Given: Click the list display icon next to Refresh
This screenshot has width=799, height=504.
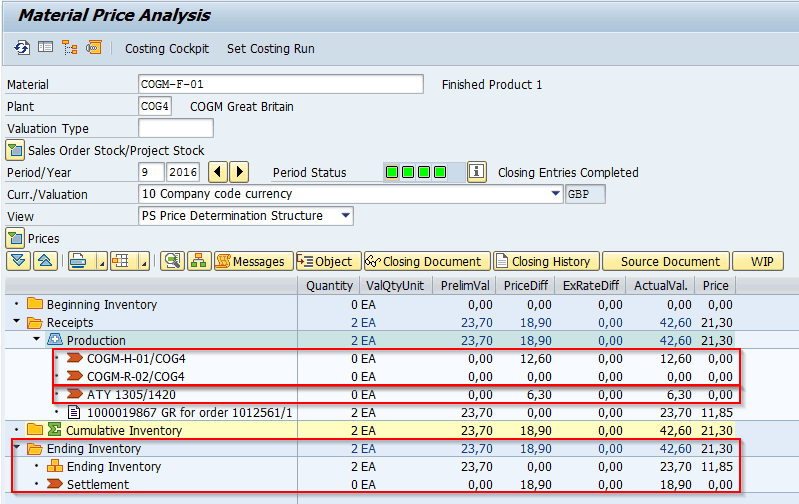Looking at the screenshot, I should (x=45, y=48).
